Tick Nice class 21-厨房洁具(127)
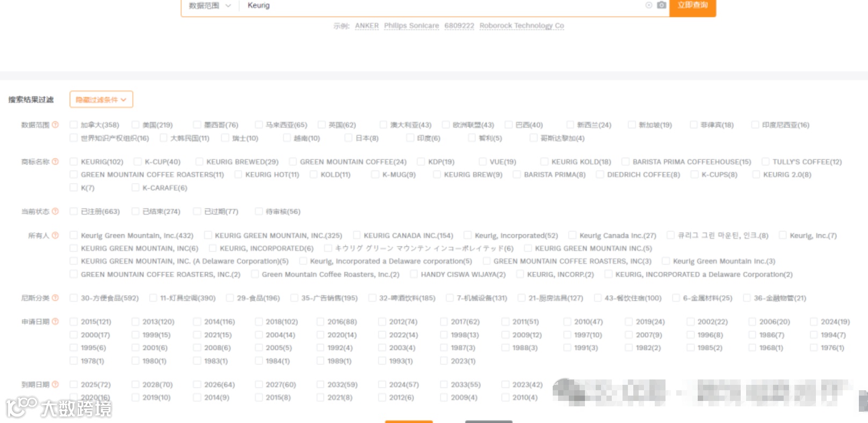Screen dimensions: 868x423 [521, 298]
